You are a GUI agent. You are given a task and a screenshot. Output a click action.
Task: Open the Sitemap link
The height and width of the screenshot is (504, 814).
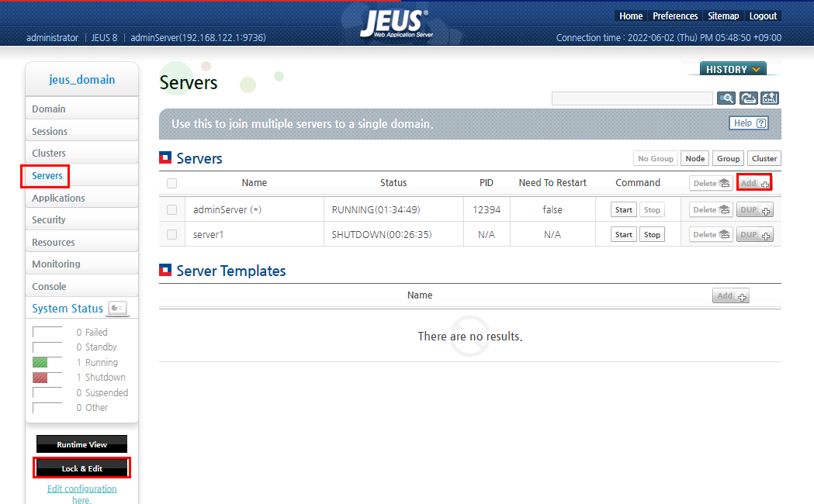723,16
